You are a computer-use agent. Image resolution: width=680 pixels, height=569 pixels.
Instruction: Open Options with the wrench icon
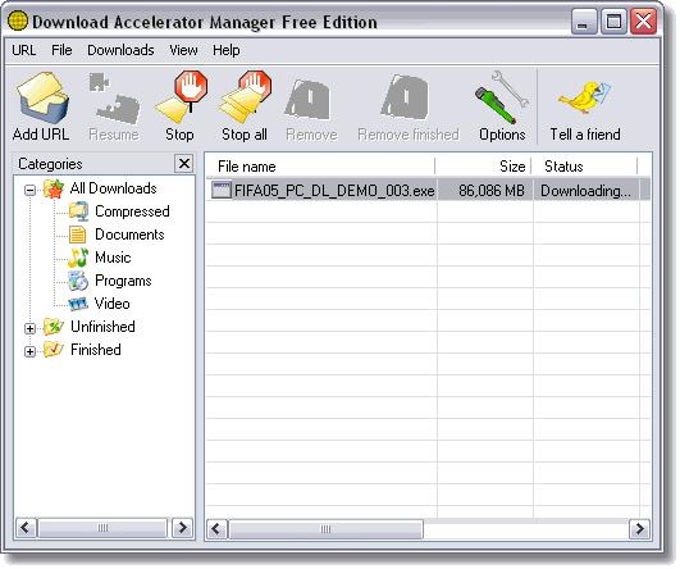(502, 97)
